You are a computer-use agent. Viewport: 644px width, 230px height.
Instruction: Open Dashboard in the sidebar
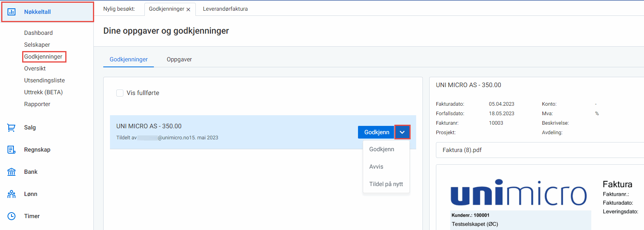tap(38, 33)
